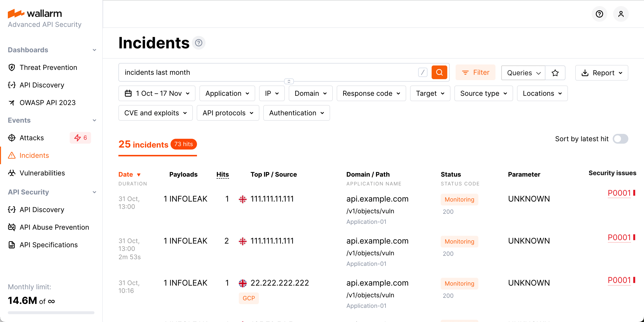Click the API Specifications document icon
Screen dimensions: 644x322
pos(11,245)
